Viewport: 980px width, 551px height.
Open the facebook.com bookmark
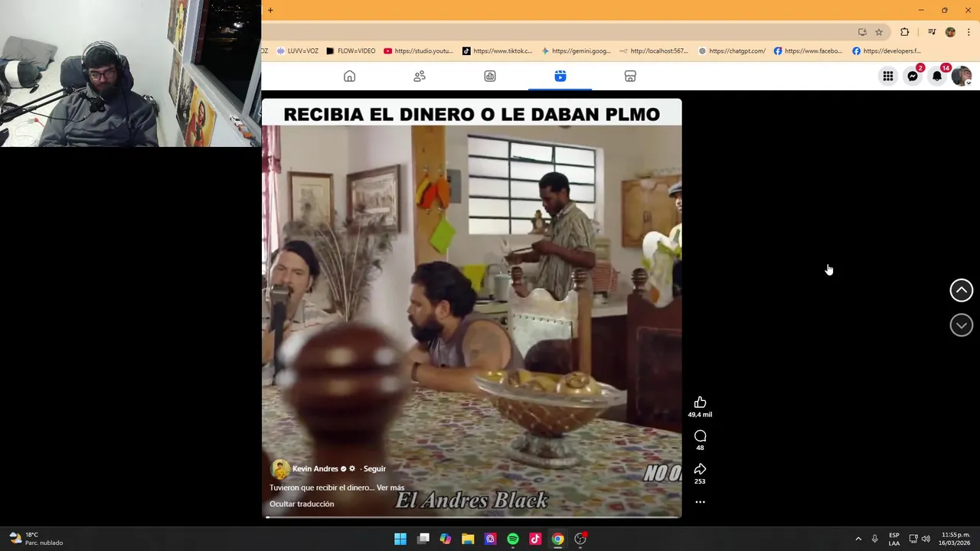808,51
